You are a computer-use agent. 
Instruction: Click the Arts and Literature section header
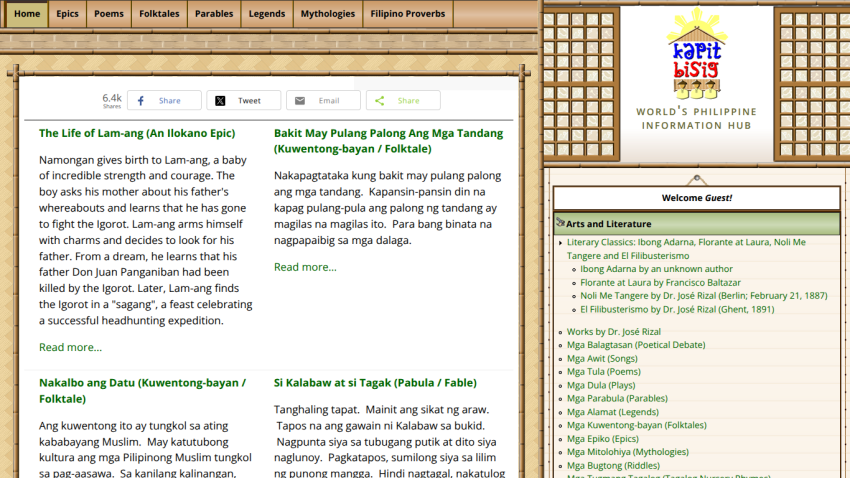click(x=697, y=224)
